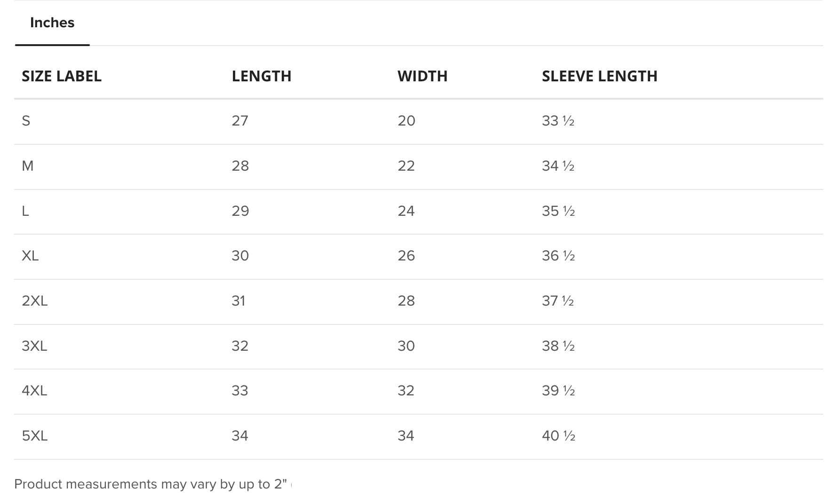Select the XL size row label

[30, 256]
